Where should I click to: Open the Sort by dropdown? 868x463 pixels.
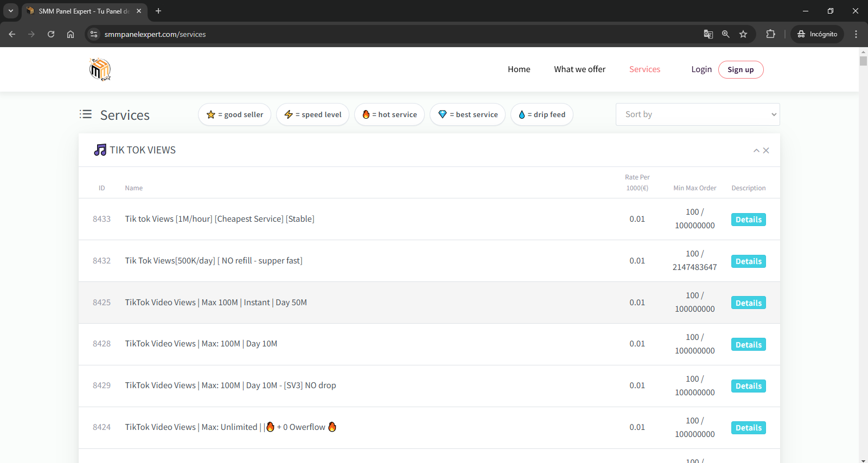click(x=698, y=114)
